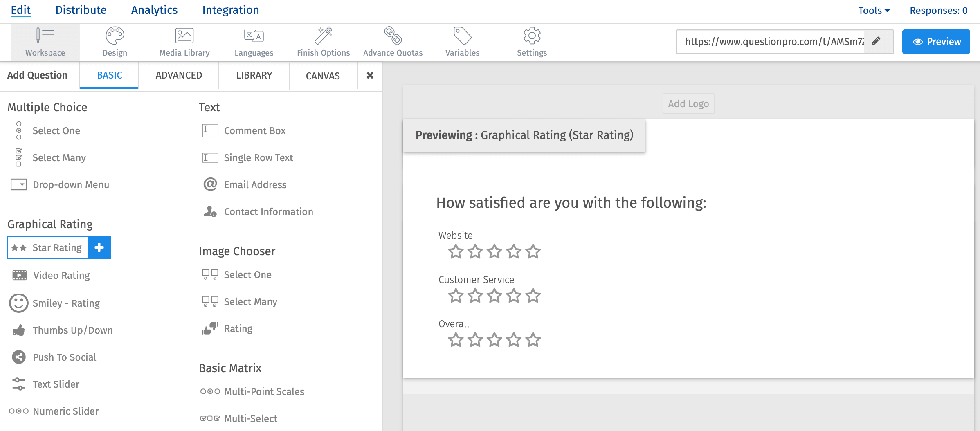
Task: Open the Media Library
Action: [184, 41]
